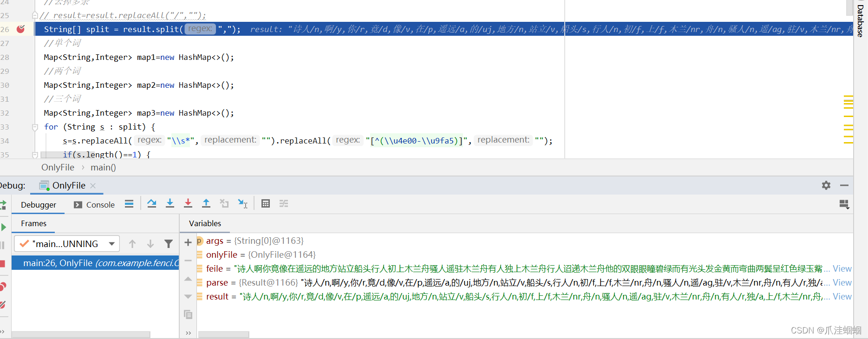Toggle the Mute Breakpoints icon
The width and height of the screenshot is (868, 339).
point(3,305)
